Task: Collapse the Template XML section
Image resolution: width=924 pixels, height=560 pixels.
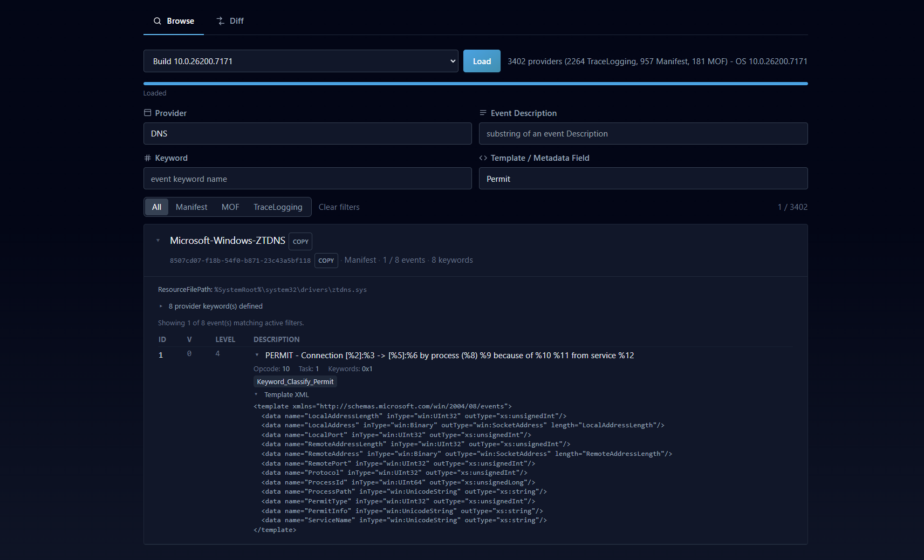Action: point(281,395)
